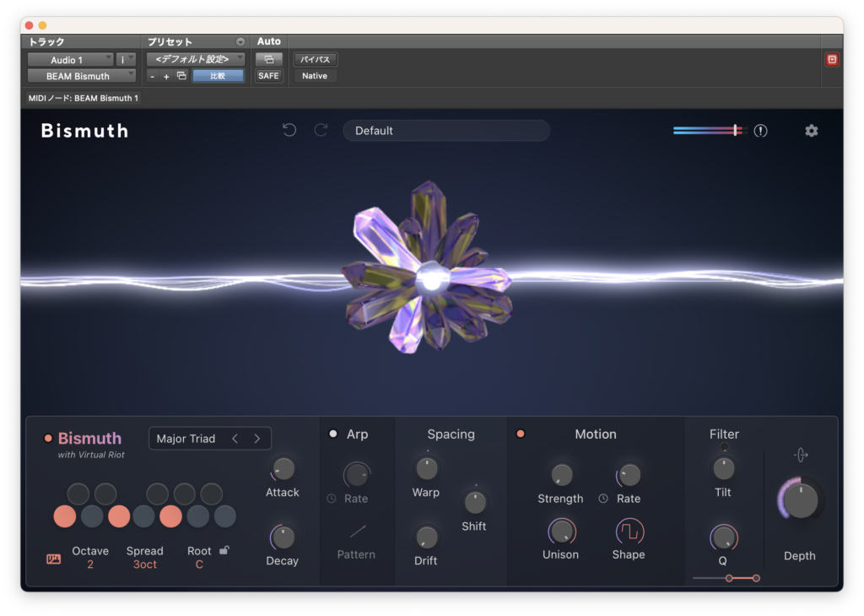The width and height of the screenshot is (864, 616).
Task: Disable the Motion toggle dot
Action: coord(520,435)
